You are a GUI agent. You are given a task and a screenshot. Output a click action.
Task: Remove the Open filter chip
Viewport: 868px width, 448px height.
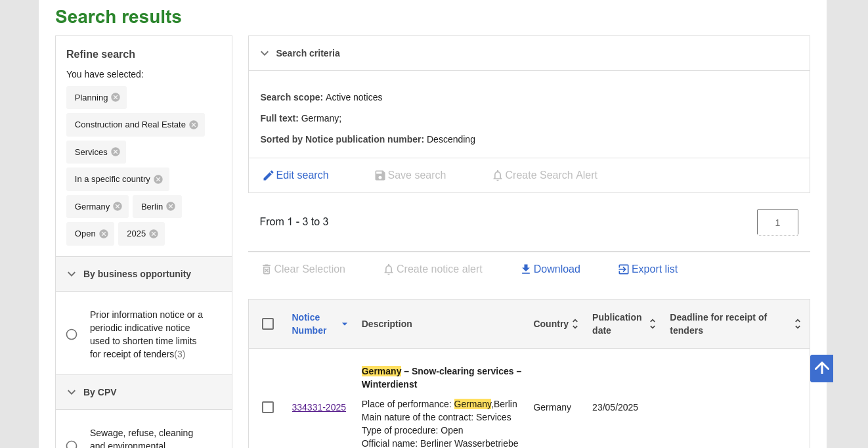click(x=104, y=234)
